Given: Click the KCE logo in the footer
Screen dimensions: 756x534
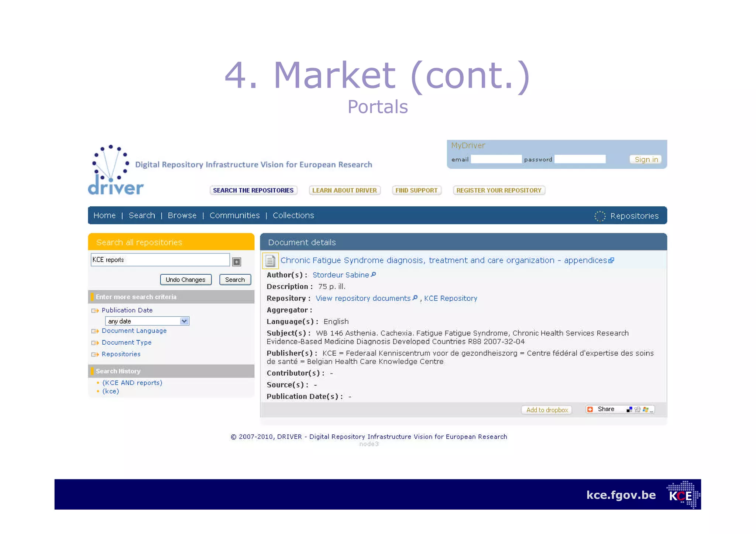Looking at the screenshot, I should tap(683, 495).
